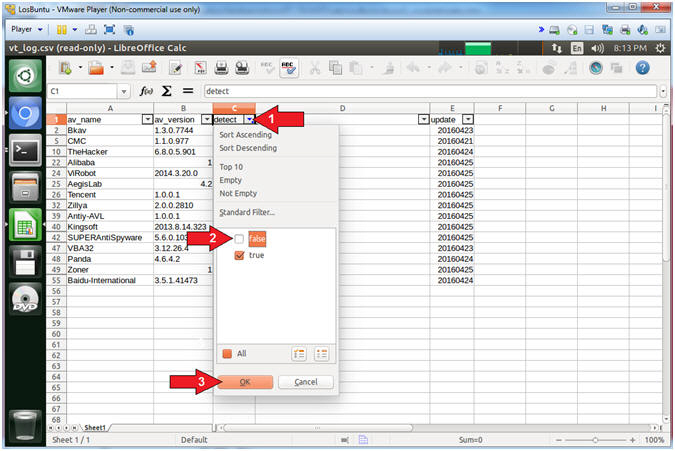Hide only current item filter icon
The height and width of the screenshot is (451, 675).
[322, 354]
